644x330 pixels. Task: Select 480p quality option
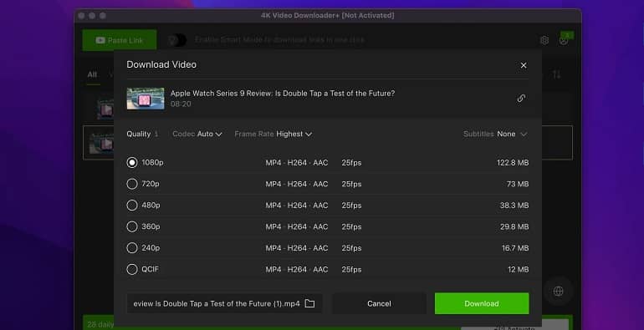[x=132, y=206]
